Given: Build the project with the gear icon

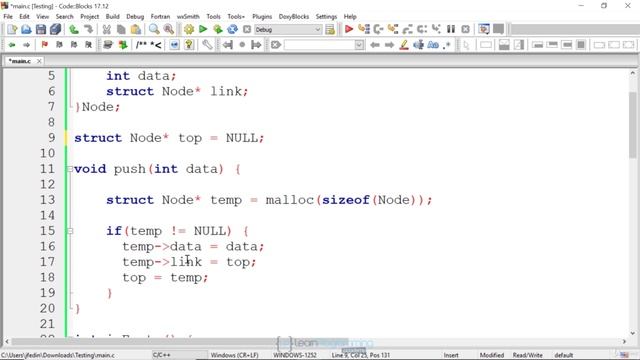Looking at the screenshot, I should [x=189, y=29].
